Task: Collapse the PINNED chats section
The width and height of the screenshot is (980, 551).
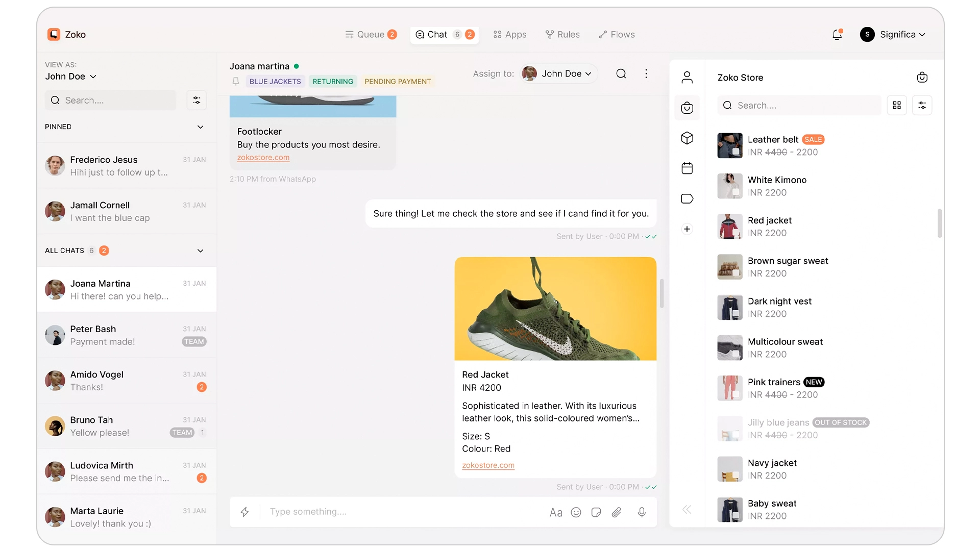Action: [200, 127]
